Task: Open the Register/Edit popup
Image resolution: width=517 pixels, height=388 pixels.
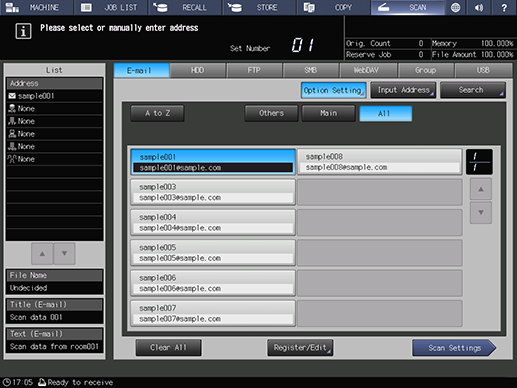Action: pos(300,348)
